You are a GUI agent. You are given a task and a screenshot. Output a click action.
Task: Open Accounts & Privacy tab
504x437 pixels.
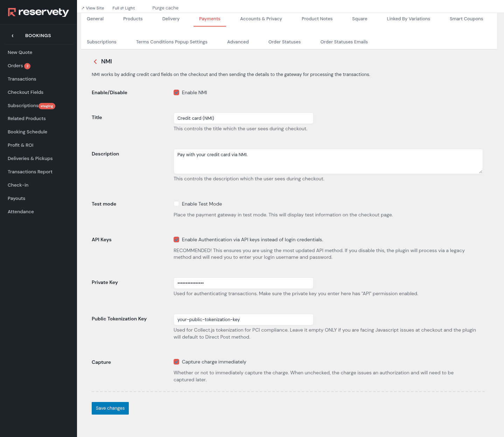[x=261, y=19]
